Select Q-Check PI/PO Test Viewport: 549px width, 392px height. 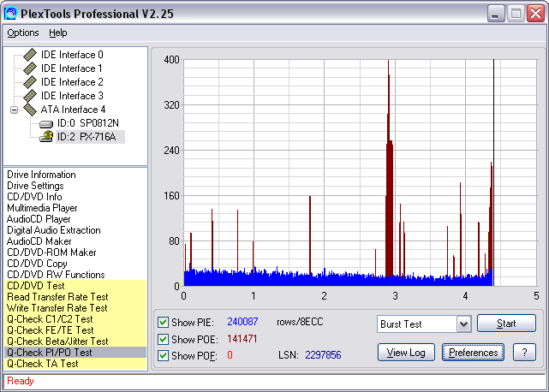click(x=75, y=353)
